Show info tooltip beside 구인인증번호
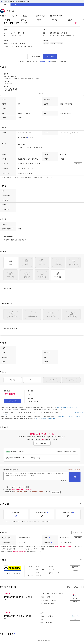84x644 pixels. 51,543
